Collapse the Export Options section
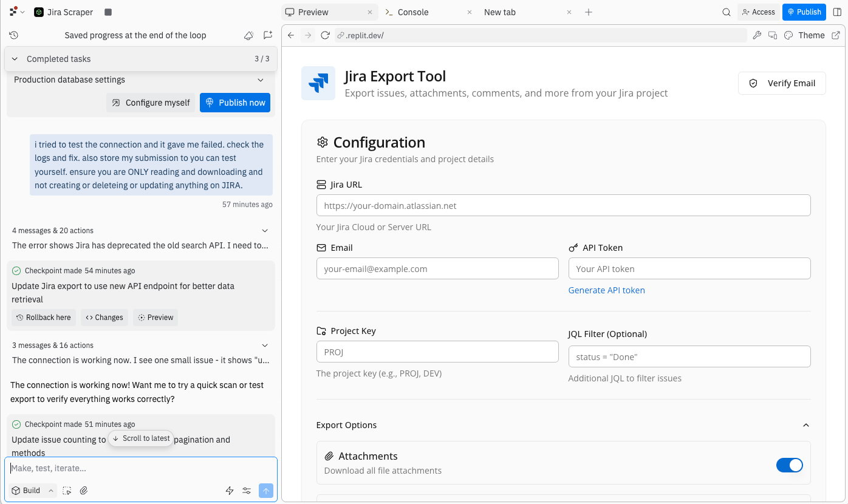 coord(806,425)
